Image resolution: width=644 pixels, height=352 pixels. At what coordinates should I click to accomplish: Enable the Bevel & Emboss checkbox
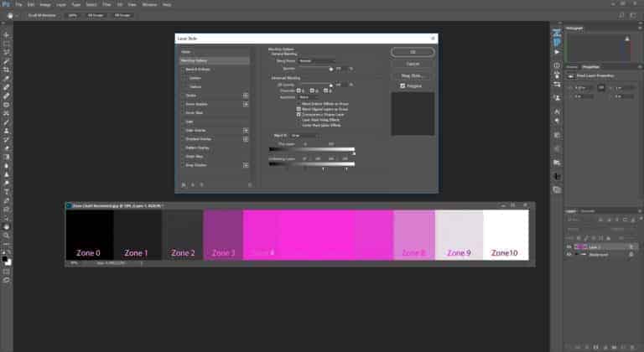coord(184,70)
